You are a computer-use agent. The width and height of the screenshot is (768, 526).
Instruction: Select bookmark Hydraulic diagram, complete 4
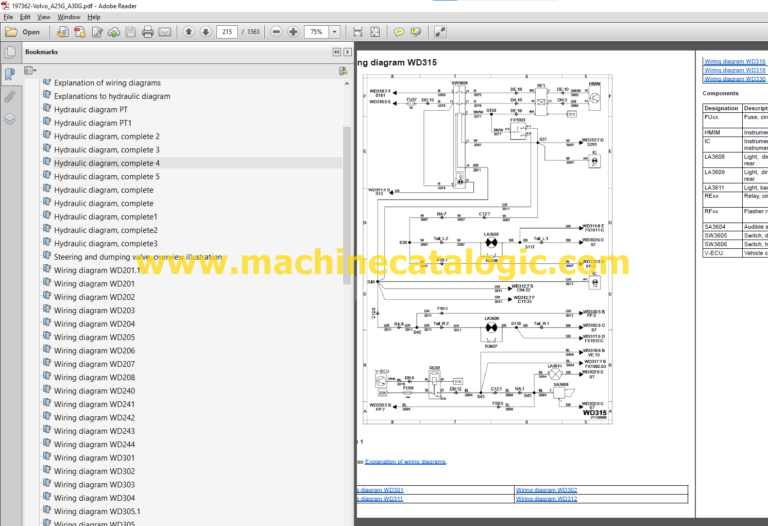[x=107, y=163]
